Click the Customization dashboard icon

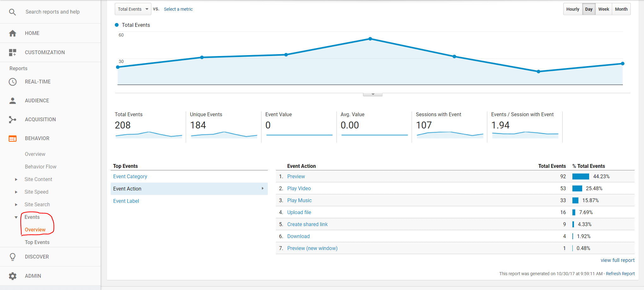(x=13, y=53)
